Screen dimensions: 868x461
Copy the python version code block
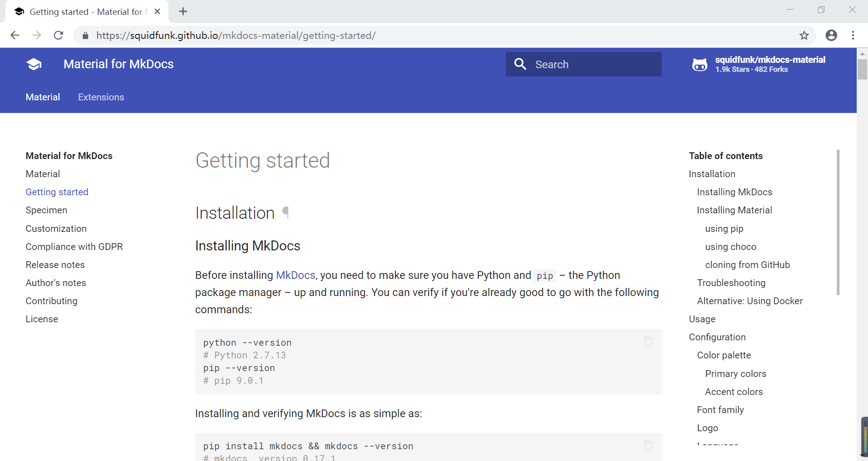point(648,341)
